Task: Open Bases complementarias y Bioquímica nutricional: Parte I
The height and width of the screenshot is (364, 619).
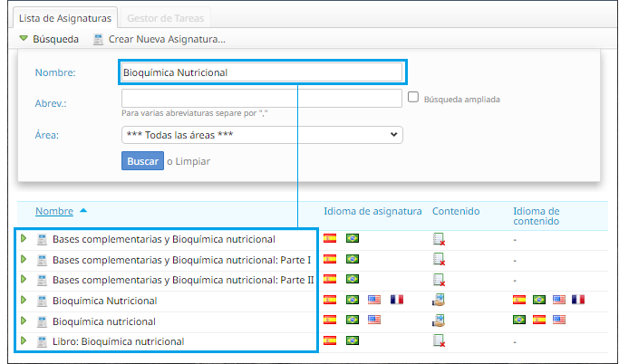Action: point(181,260)
